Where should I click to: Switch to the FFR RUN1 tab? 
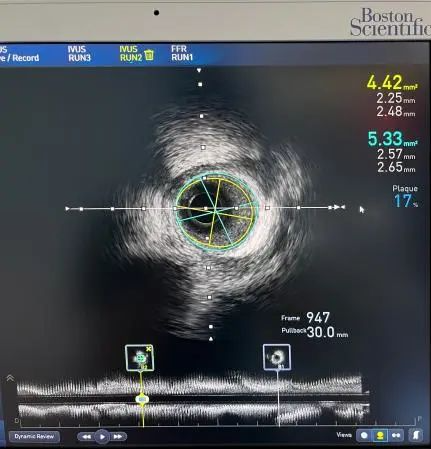[182, 53]
